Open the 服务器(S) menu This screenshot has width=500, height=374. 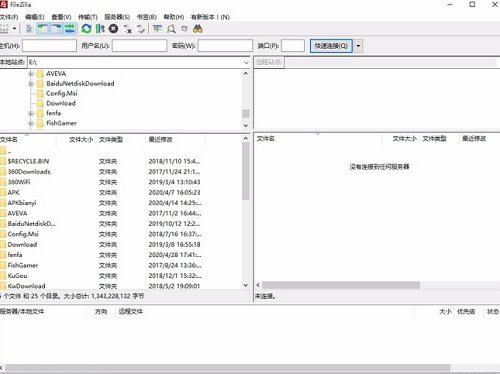(x=117, y=17)
